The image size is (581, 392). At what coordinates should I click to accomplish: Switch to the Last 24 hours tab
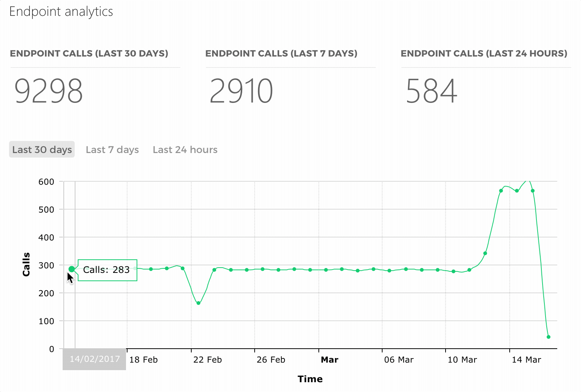point(185,150)
